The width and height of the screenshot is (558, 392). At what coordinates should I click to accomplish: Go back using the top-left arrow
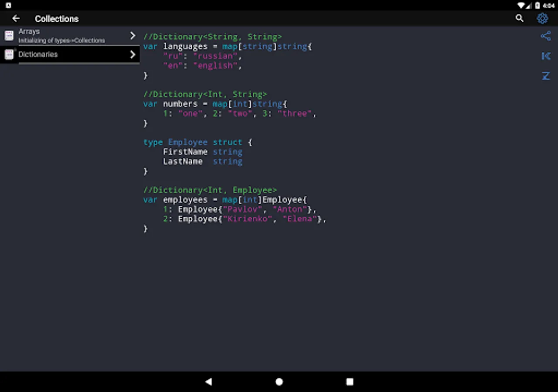(16, 18)
